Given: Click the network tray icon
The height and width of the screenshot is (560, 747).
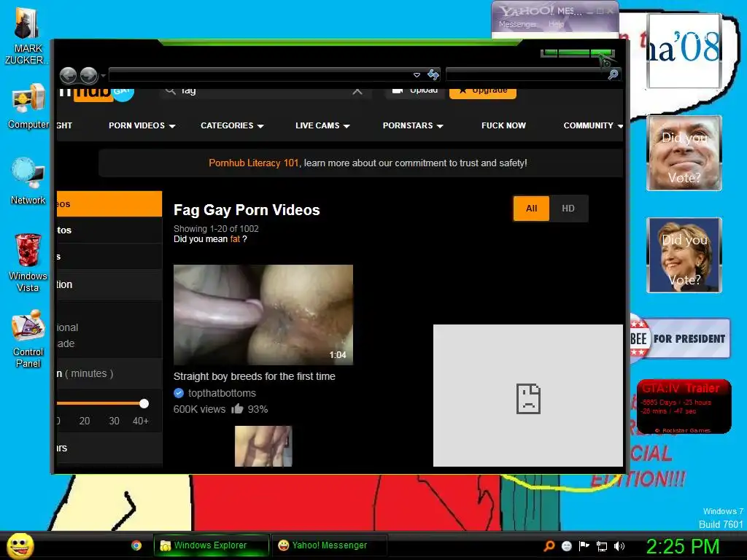Looking at the screenshot, I should [602, 546].
